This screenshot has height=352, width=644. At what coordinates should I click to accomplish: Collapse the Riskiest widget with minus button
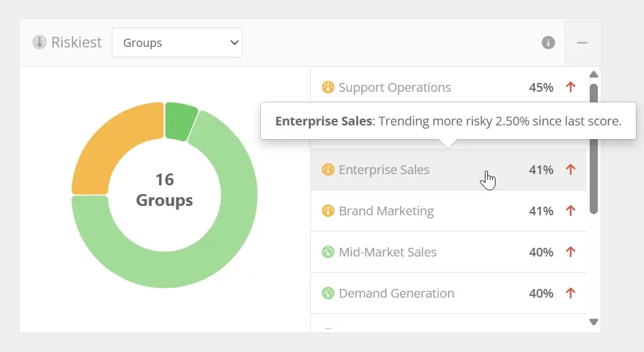pos(582,42)
